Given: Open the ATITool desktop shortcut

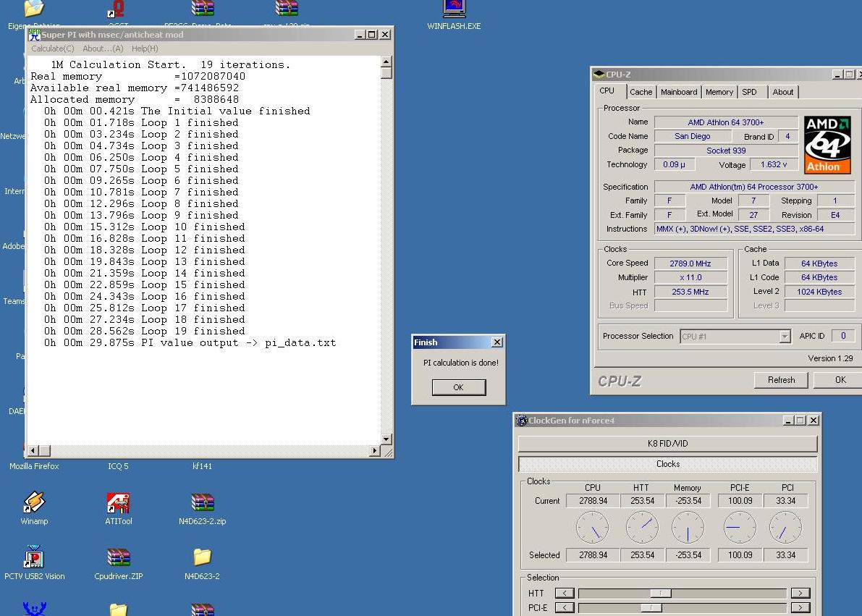Looking at the screenshot, I should (x=118, y=504).
